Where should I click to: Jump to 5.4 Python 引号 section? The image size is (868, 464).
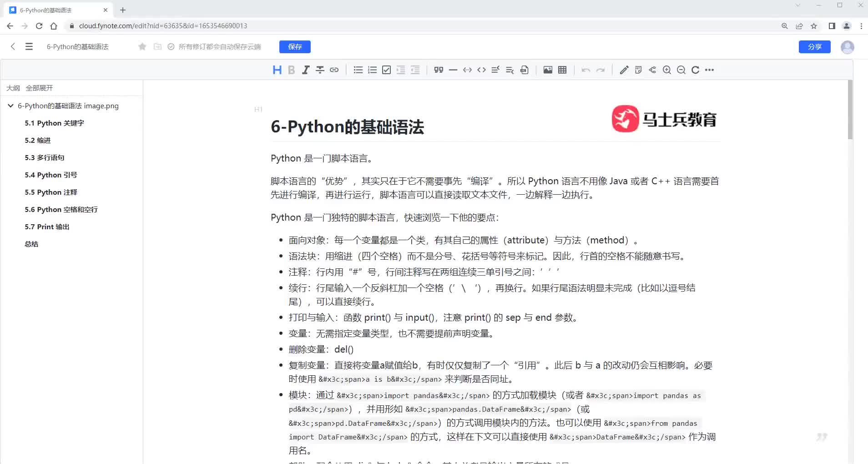point(51,175)
